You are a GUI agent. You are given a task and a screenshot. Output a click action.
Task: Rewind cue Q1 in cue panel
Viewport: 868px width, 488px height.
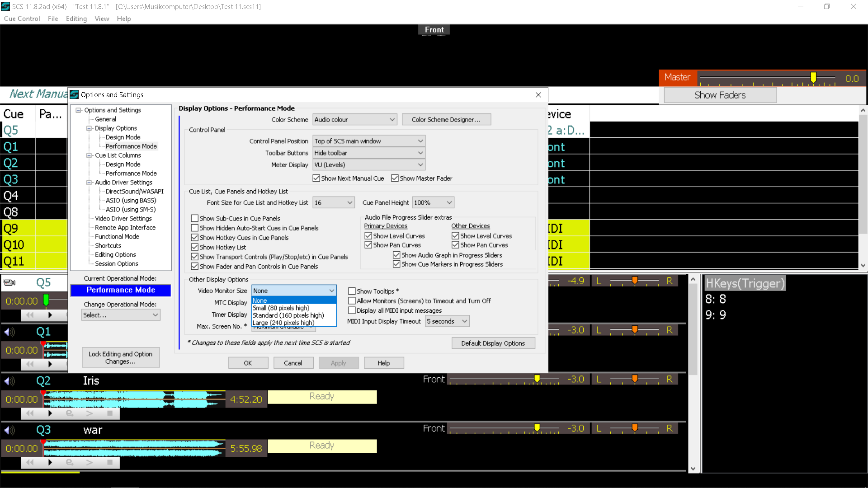point(30,364)
